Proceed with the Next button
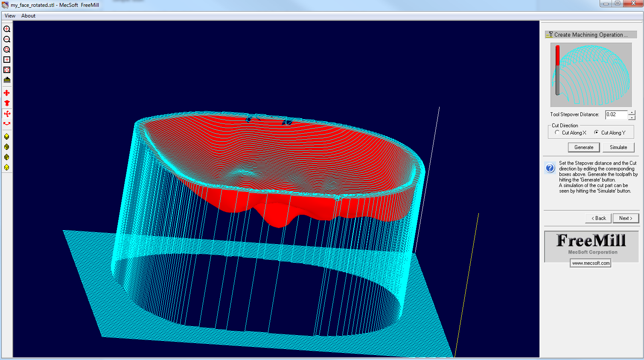This screenshot has width=644, height=360. [626, 218]
